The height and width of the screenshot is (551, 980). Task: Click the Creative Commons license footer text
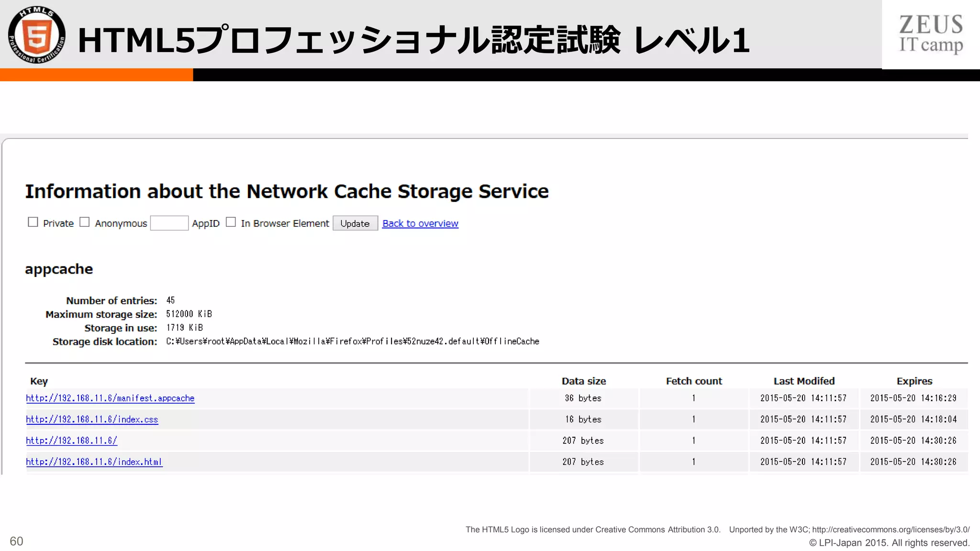(717, 529)
